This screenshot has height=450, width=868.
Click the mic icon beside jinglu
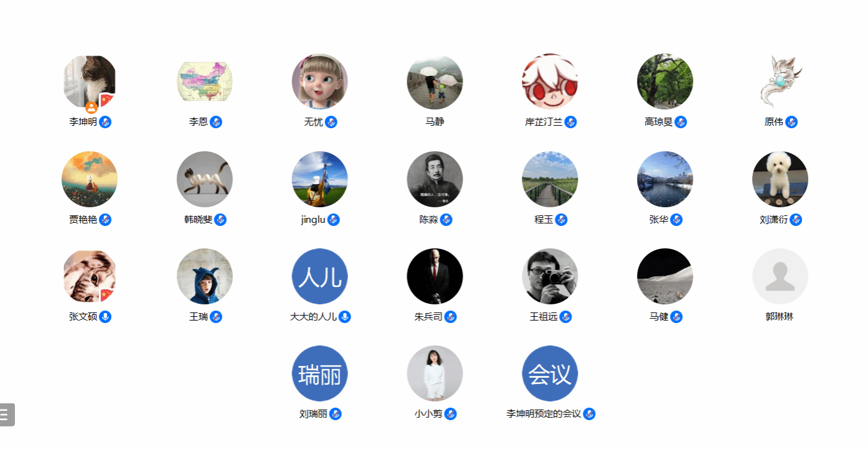pos(334,220)
